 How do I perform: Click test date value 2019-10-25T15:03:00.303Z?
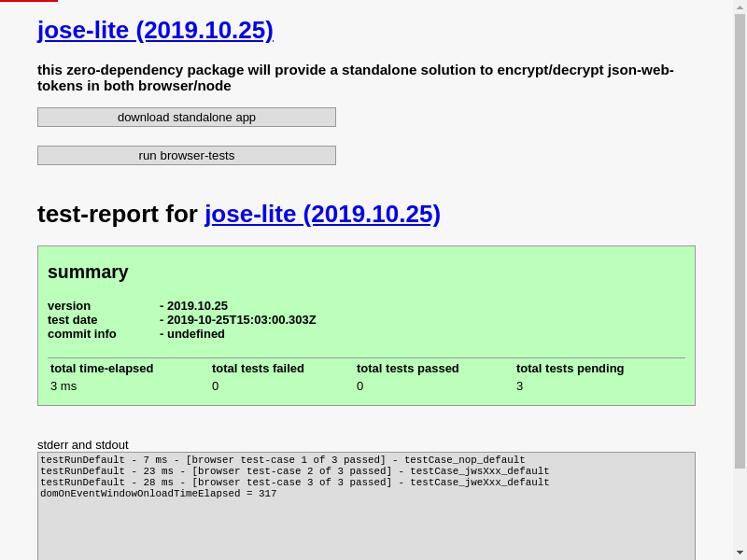(x=242, y=320)
